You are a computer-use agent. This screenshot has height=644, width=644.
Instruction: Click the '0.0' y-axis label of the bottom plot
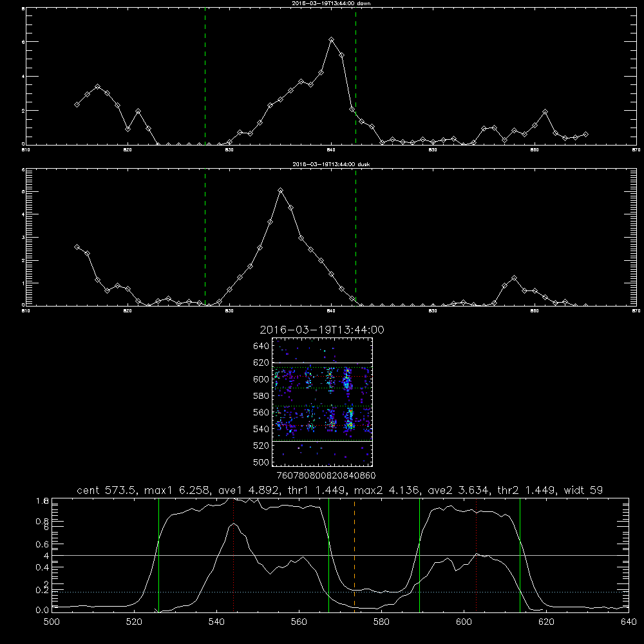(x=43, y=611)
